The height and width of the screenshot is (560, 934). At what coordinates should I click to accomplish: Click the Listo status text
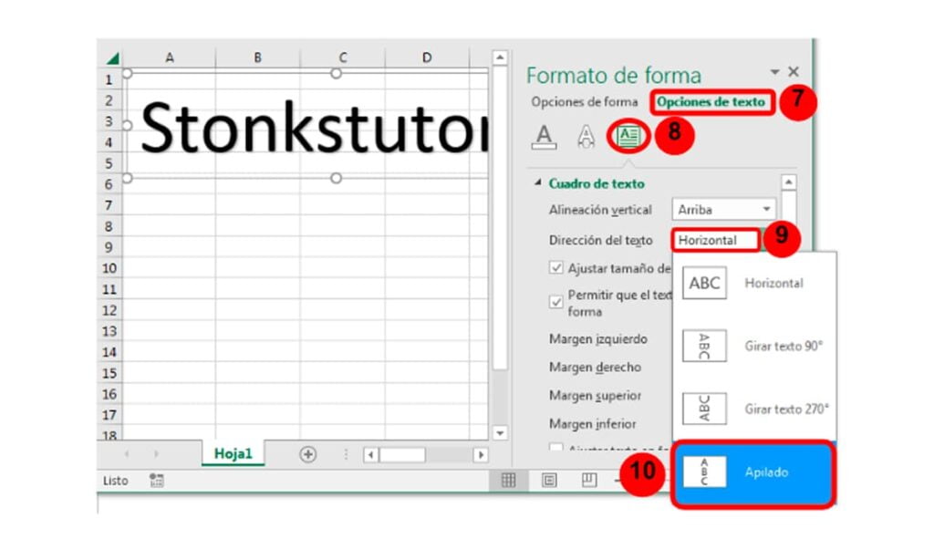tap(115, 480)
